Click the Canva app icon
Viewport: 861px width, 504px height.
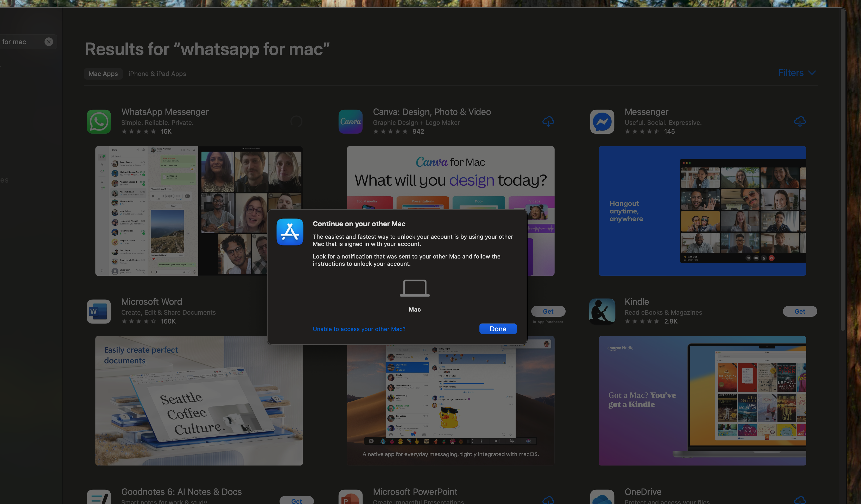[350, 121]
